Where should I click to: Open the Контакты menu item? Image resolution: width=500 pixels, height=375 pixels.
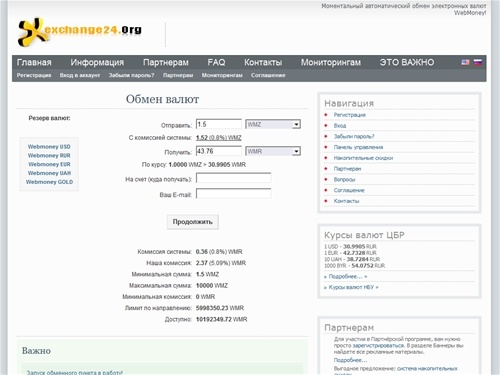pos(263,62)
